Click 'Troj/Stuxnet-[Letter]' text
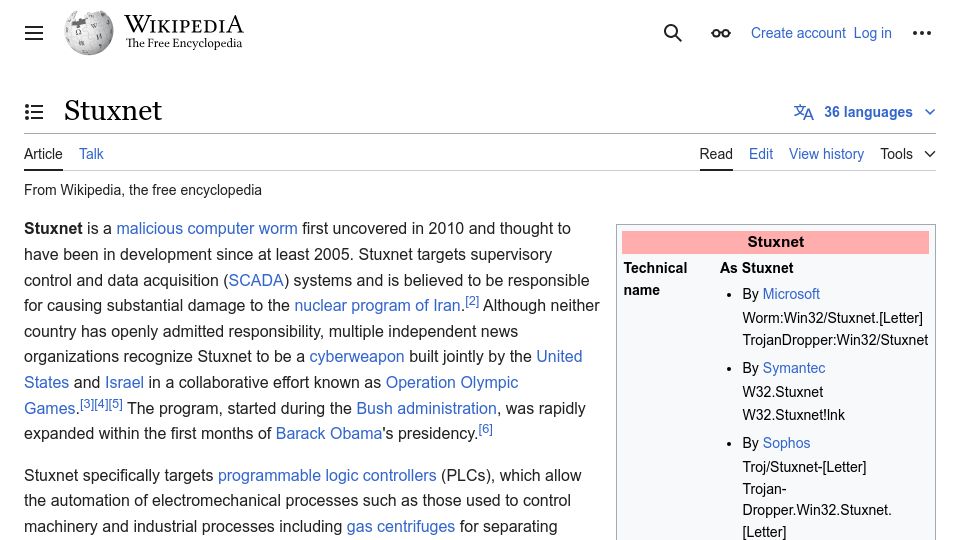 804,467
